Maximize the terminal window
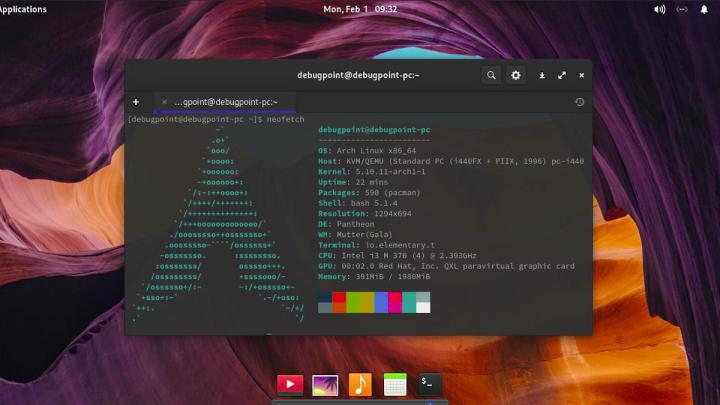 [x=562, y=75]
